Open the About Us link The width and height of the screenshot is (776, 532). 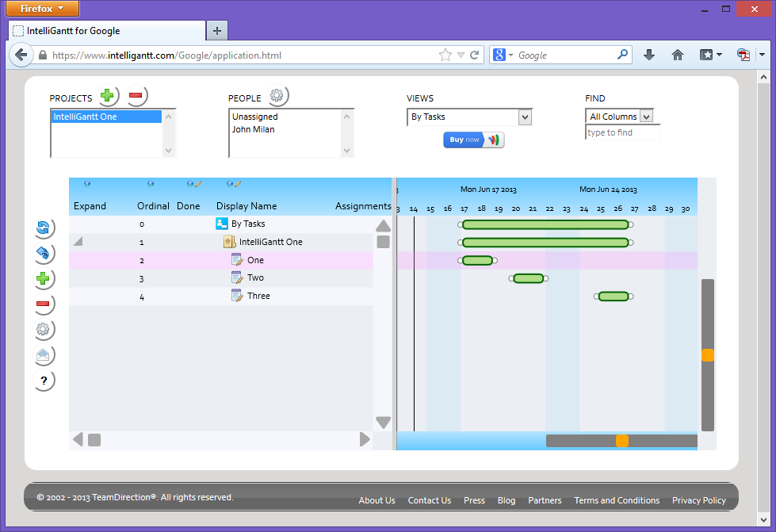pos(377,500)
